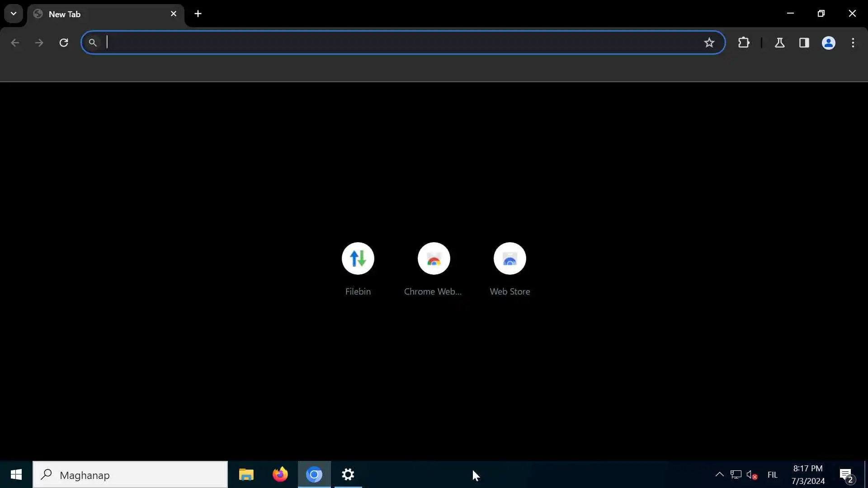Open the Chrome Web... shortcut tile
This screenshot has width=868, height=488.
point(434,258)
